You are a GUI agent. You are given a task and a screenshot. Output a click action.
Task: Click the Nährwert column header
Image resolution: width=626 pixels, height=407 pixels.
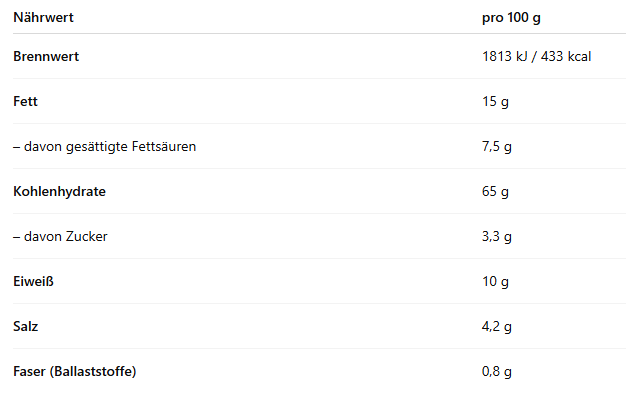(x=43, y=18)
